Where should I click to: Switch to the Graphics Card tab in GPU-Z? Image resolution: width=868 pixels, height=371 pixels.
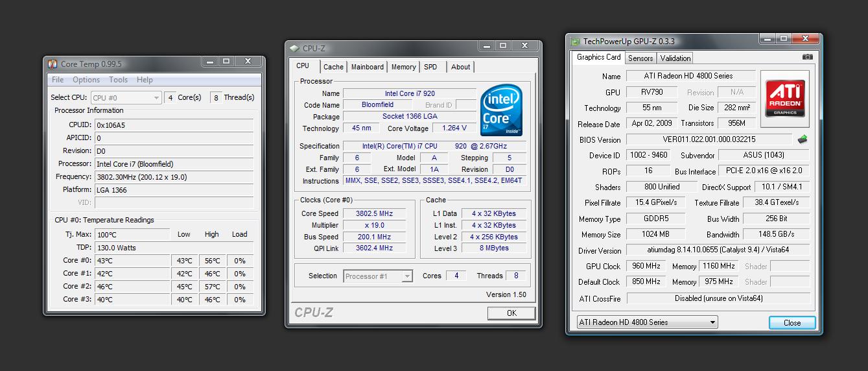[599, 57]
